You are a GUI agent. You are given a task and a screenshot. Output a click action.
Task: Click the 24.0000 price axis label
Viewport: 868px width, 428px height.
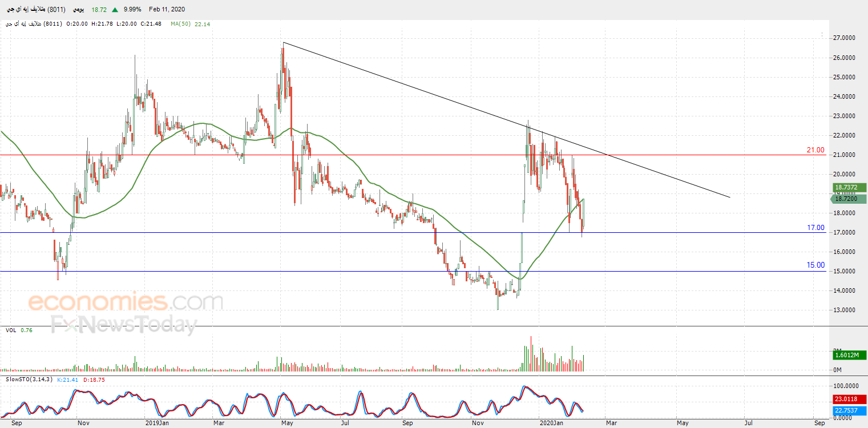coord(845,96)
